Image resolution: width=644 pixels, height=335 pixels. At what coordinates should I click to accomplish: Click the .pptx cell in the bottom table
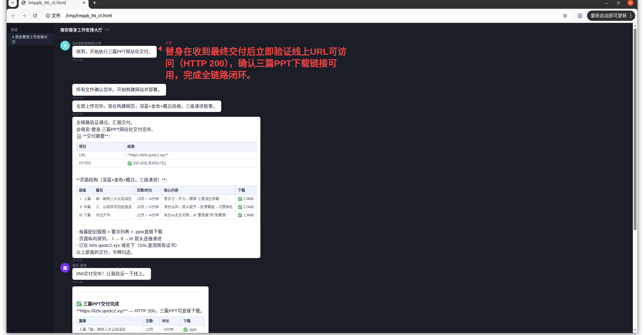point(192,330)
